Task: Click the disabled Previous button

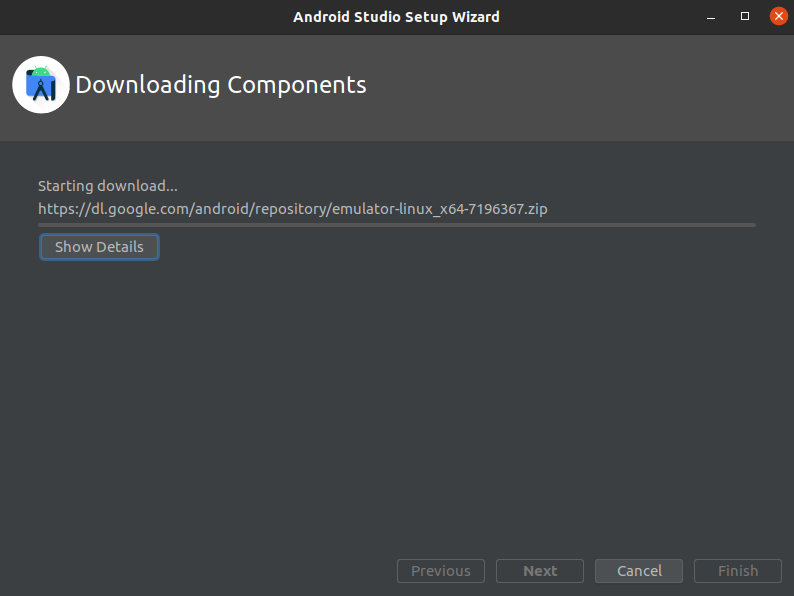Action: click(441, 571)
